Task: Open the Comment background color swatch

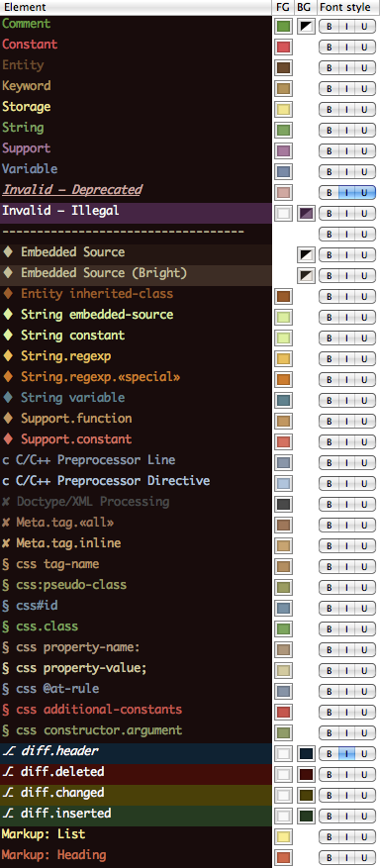Action: [x=306, y=26]
